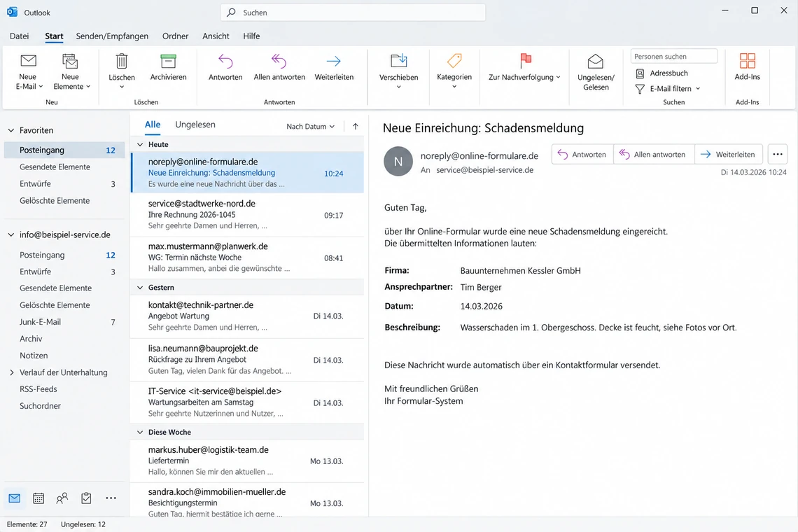Open the Suchordner folder
The width and height of the screenshot is (798, 532).
[64, 406]
